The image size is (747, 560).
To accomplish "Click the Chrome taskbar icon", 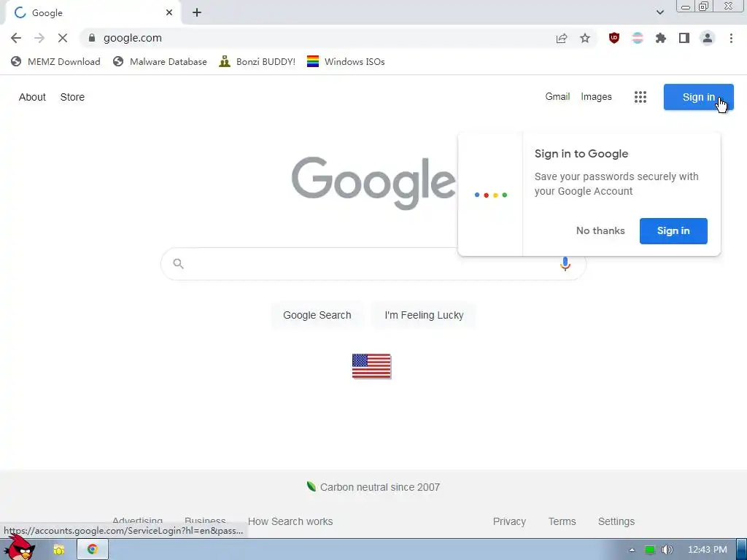I will click(93, 550).
